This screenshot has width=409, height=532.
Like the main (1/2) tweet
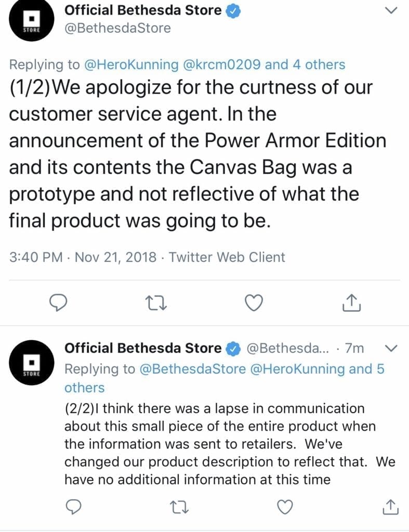[x=254, y=303]
